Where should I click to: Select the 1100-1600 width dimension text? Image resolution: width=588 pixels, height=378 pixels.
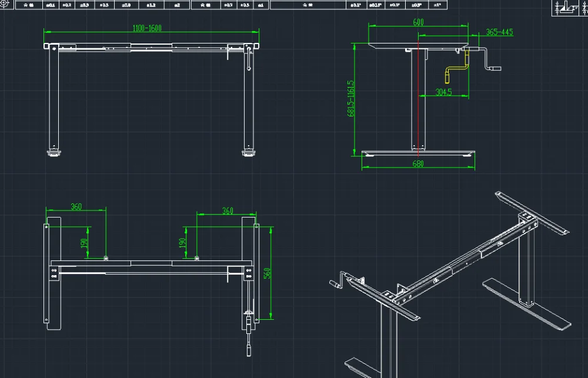[x=139, y=28]
